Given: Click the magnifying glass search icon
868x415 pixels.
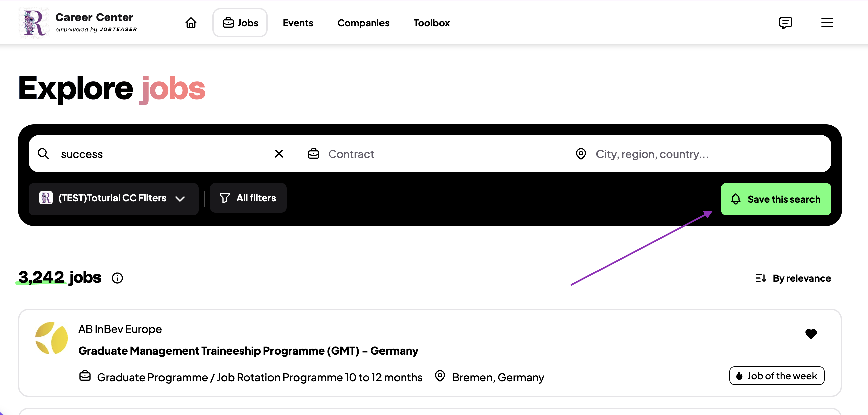Looking at the screenshot, I should [43, 154].
